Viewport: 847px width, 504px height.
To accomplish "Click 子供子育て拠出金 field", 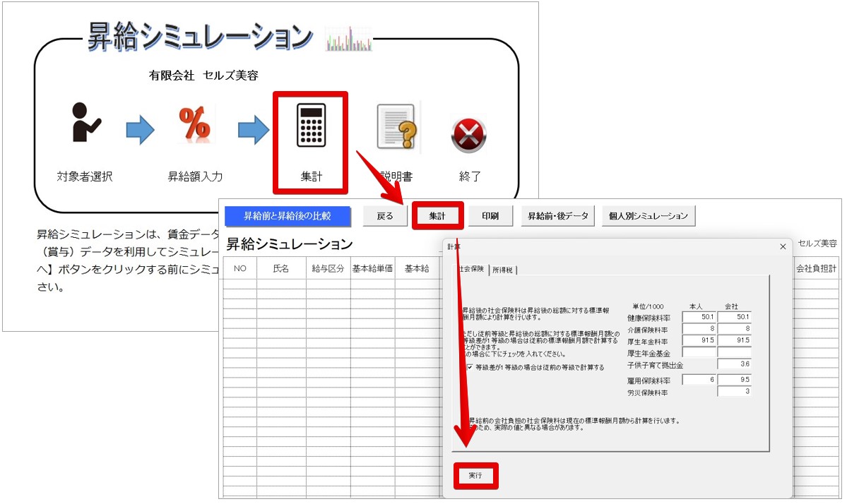I will click(x=735, y=364).
